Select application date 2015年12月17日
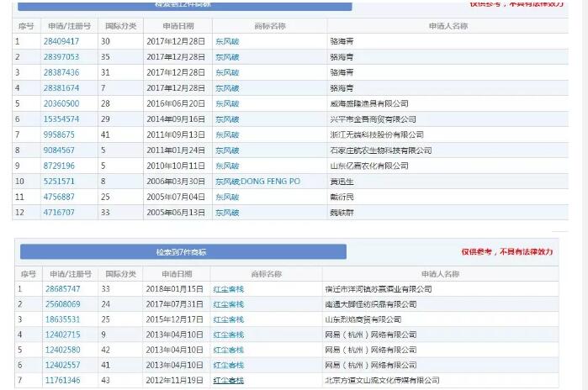588x390 pixels. [x=174, y=319]
